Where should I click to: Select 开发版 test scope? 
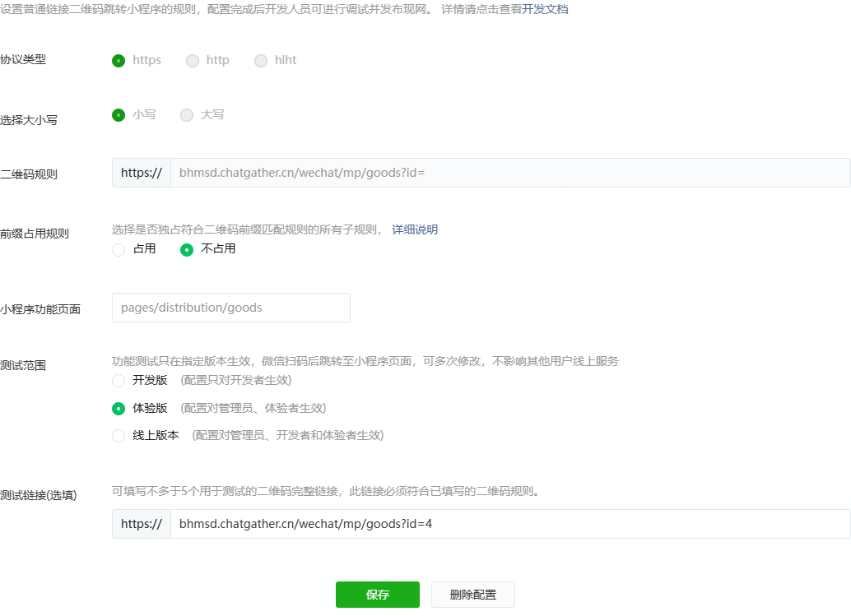(x=119, y=381)
